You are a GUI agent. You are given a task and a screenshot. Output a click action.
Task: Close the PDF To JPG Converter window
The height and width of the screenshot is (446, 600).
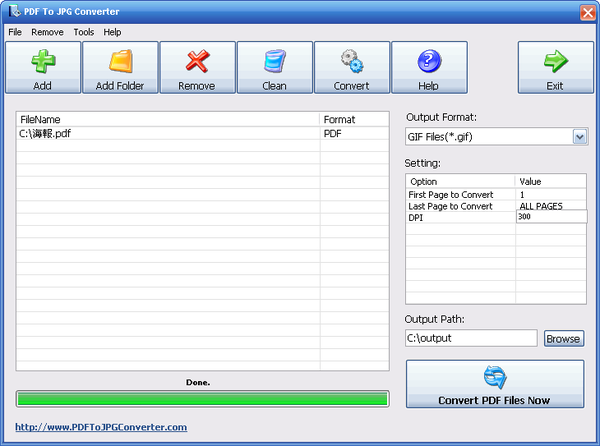[587, 12]
